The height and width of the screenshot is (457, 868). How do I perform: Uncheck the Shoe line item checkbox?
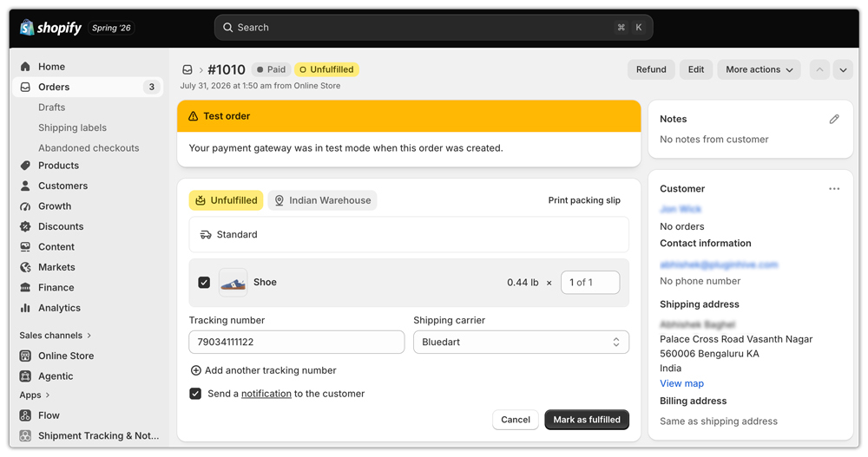click(x=204, y=283)
